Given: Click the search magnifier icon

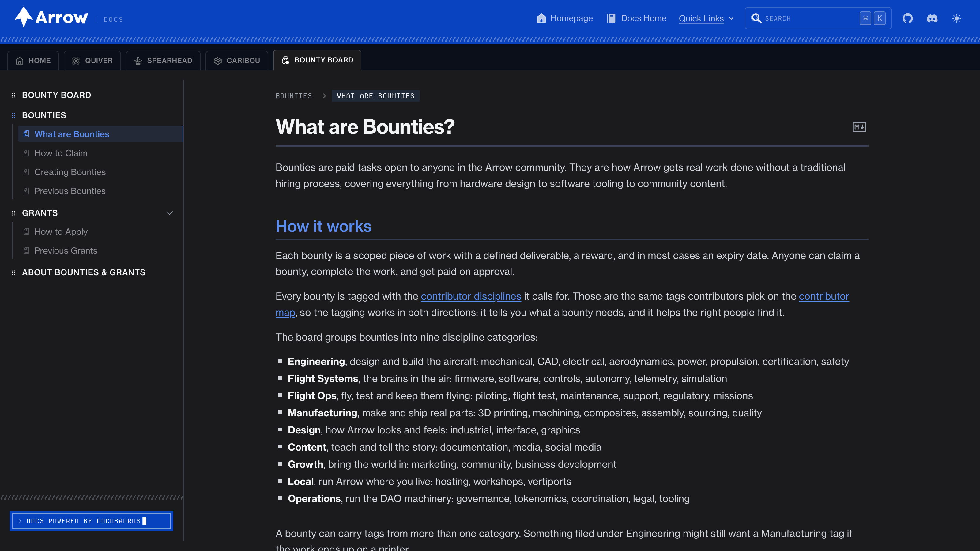Looking at the screenshot, I should 756,18.
